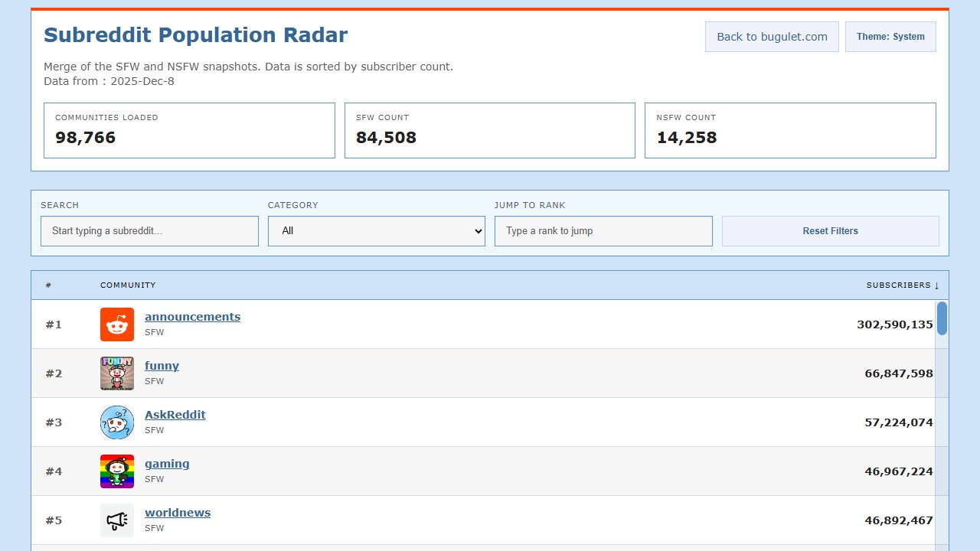Open the gaming subreddit link
The image size is (980, 551).
pos(167,464)
